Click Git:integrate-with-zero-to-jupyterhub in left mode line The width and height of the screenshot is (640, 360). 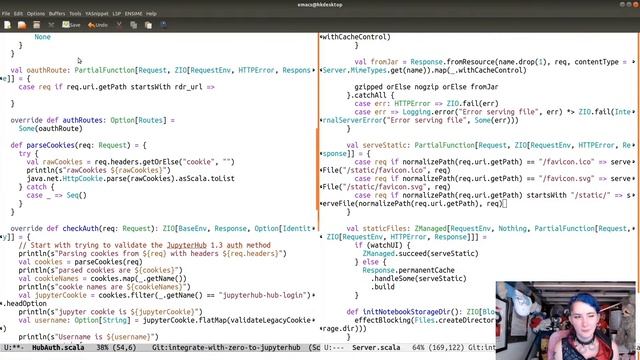click(226, 347)
